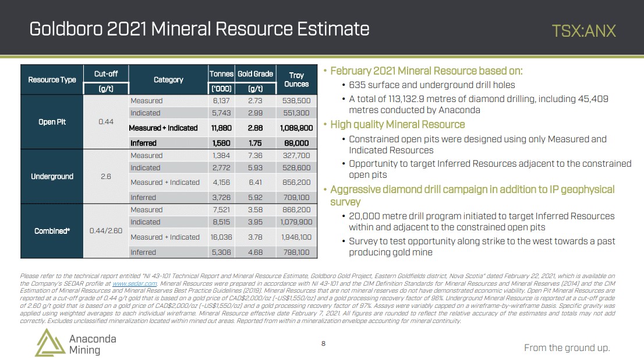Select the page number 8

click(323, 343)
